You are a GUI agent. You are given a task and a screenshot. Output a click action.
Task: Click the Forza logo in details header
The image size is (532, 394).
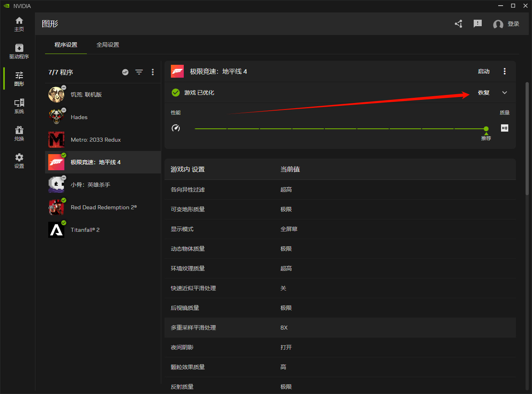click(x=177, y=71)
